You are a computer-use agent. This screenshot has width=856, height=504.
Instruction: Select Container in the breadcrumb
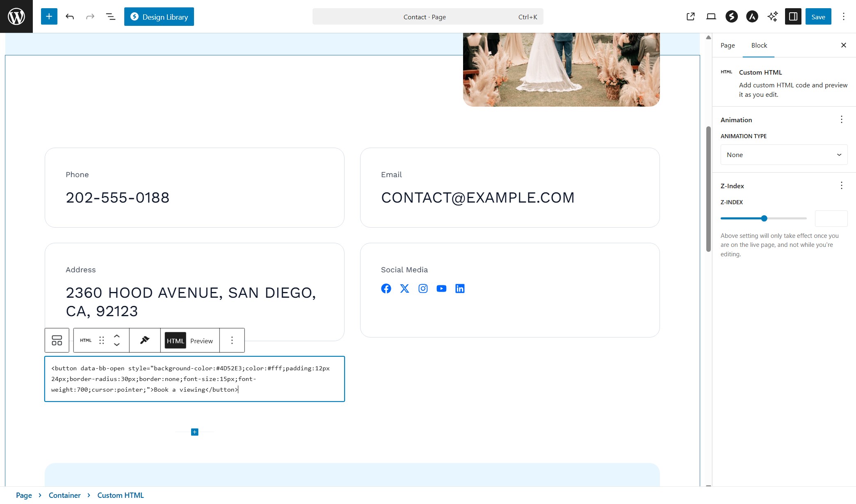64,495
